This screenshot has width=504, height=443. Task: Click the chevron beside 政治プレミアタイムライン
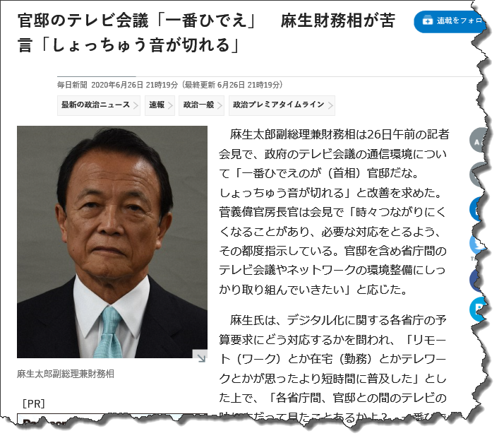[x=330, y=105]
